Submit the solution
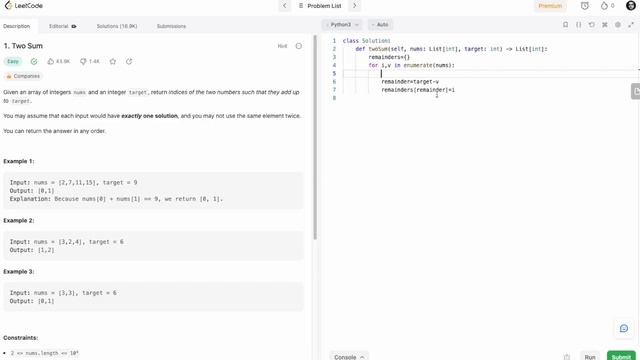Screen dimensions: 640x360 tap(621, 356)
